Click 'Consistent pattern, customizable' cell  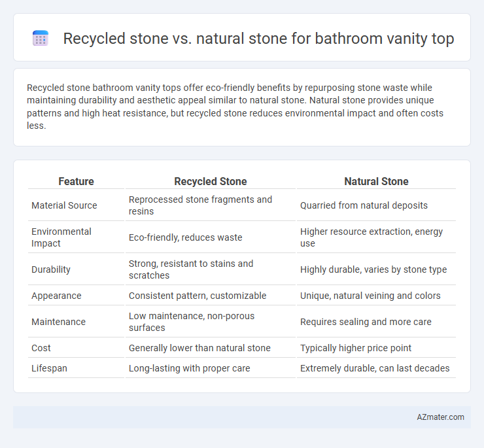(x=210, y=296)
